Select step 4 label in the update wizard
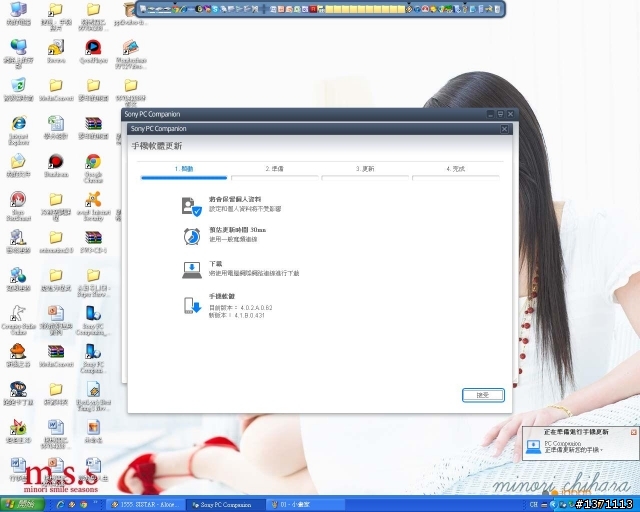 (x=456, y=169)
